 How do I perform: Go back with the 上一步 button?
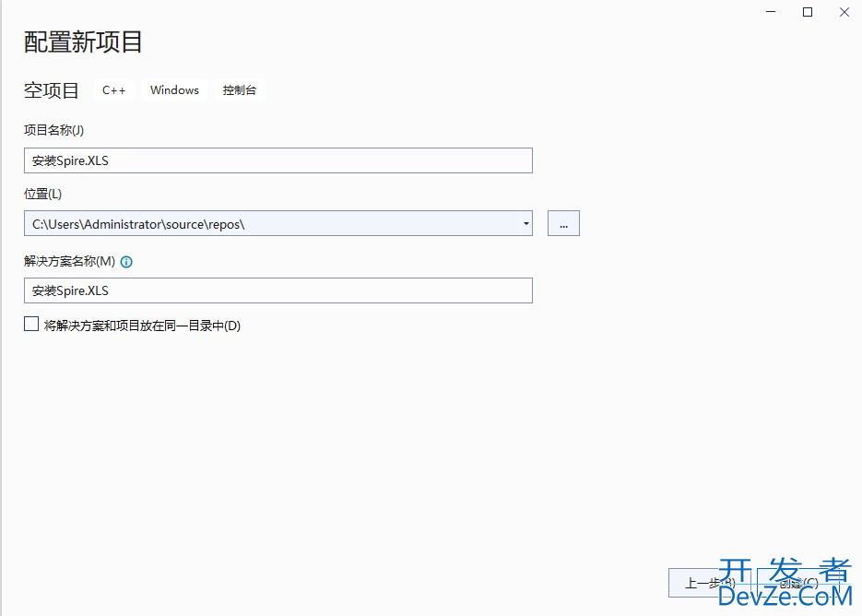(710, 583)
